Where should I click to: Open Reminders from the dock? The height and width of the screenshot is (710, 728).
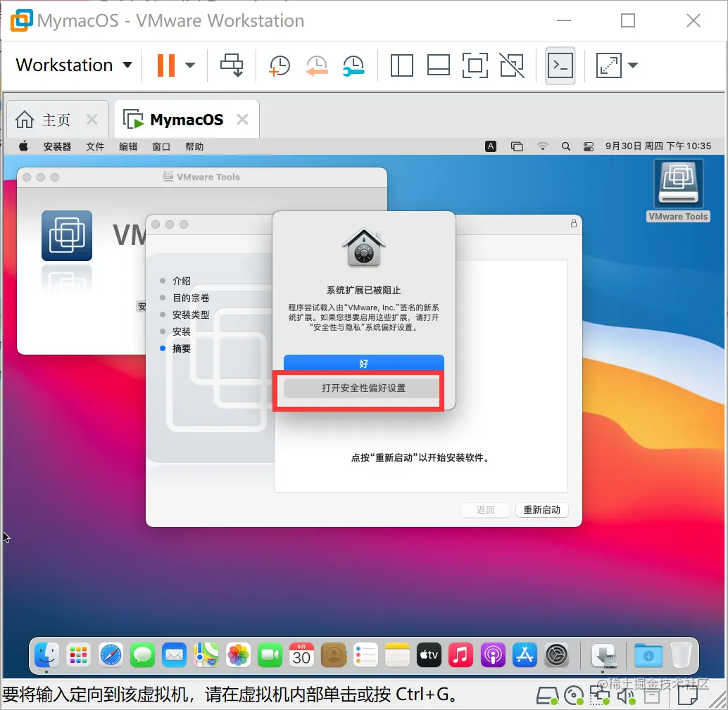pos(365,655)
